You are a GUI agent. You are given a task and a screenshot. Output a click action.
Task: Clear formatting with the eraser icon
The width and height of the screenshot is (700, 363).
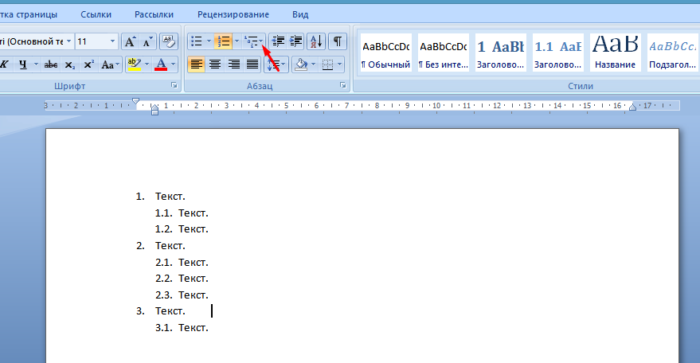point(169,42)
